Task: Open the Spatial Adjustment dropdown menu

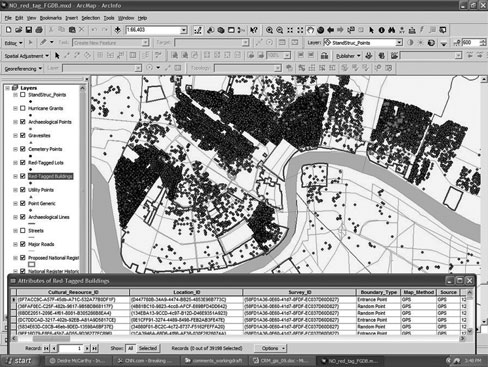Action: 27,56
